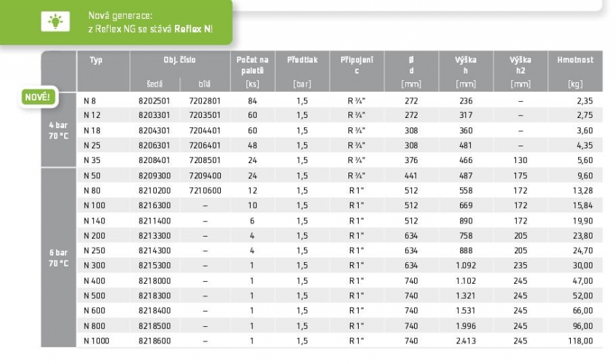Select the 'Nová generace:' banner text

[120, 16]
